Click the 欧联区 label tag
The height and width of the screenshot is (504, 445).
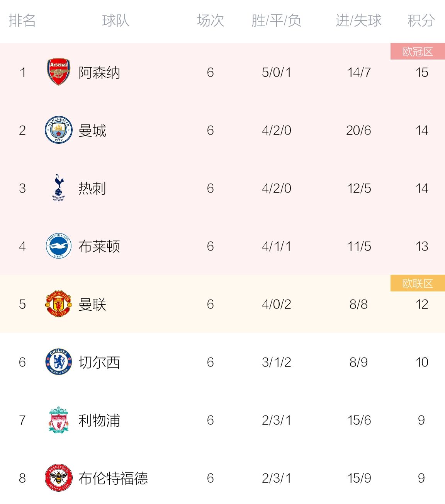[418, 283]
